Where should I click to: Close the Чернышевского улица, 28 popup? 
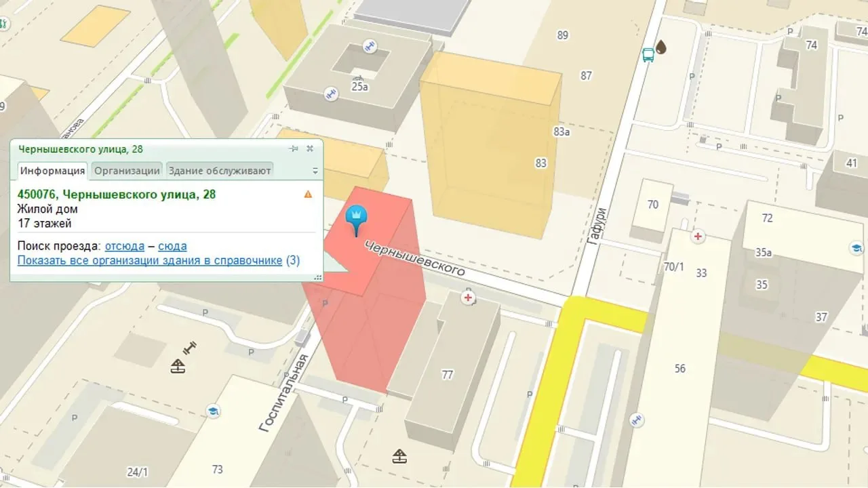point(310,149)
